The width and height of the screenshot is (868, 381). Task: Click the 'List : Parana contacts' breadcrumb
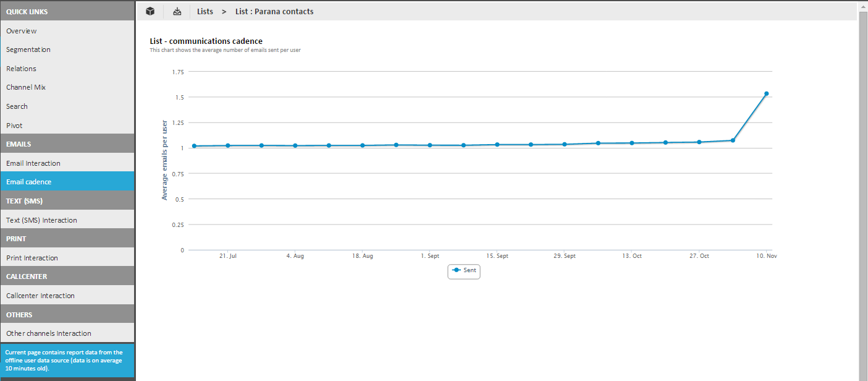274,11
